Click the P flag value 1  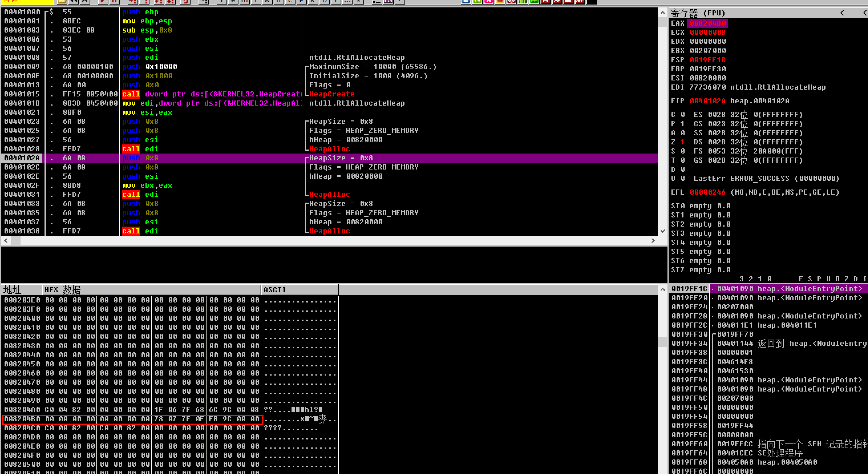coord(682,124)
